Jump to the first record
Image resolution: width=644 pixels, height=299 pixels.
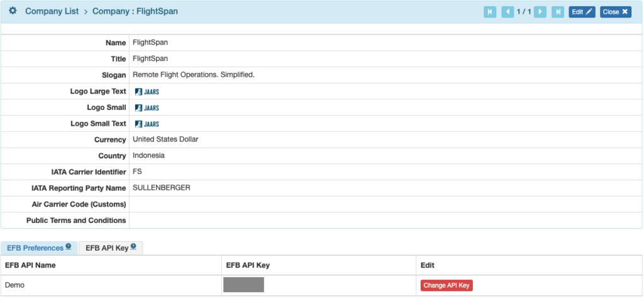(489, 12)
